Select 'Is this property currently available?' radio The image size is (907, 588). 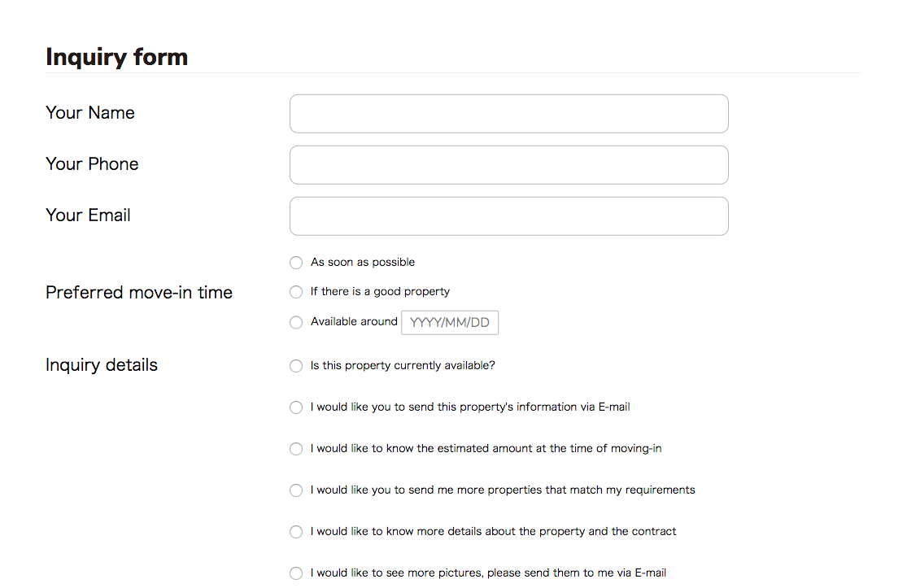point(296,366)
